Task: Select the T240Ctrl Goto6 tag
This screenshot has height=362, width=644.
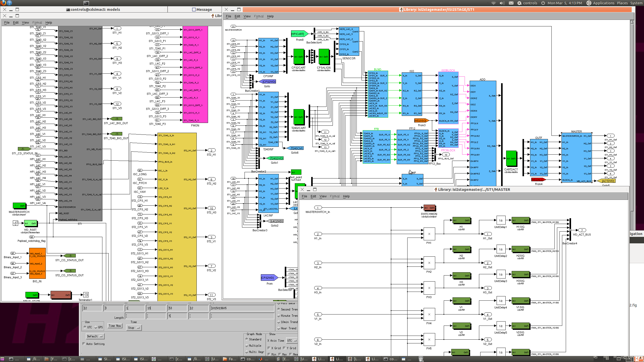Action: click(295, 148)
